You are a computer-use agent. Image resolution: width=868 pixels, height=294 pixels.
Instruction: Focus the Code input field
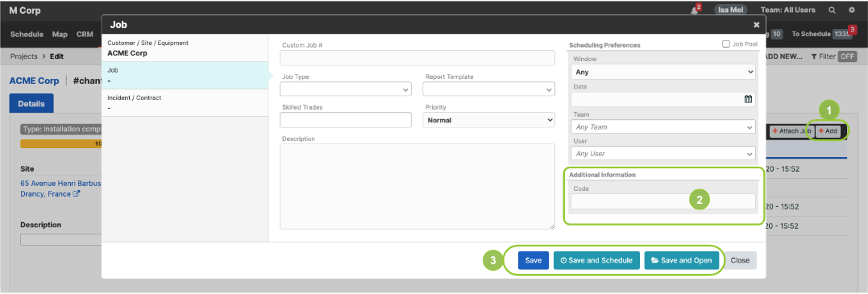click(663, 201)
